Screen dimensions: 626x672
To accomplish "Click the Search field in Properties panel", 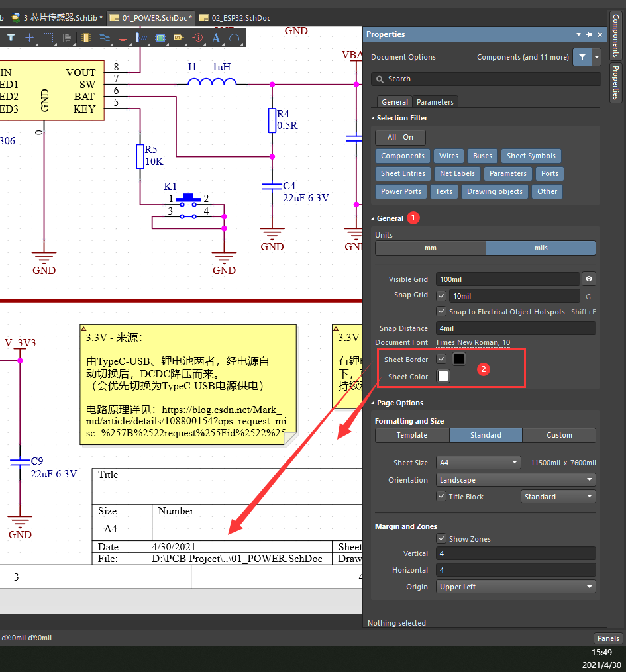I will [x=486, y=79].
